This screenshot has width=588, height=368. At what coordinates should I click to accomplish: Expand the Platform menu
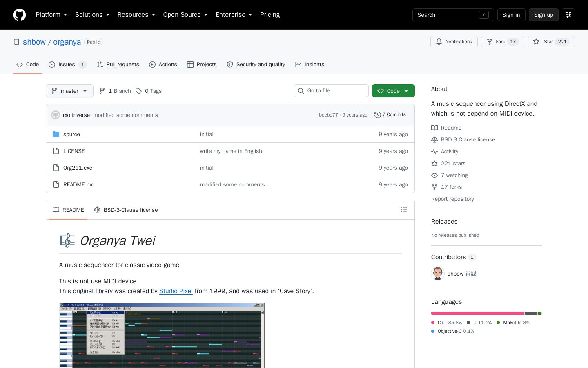[51, 15]
